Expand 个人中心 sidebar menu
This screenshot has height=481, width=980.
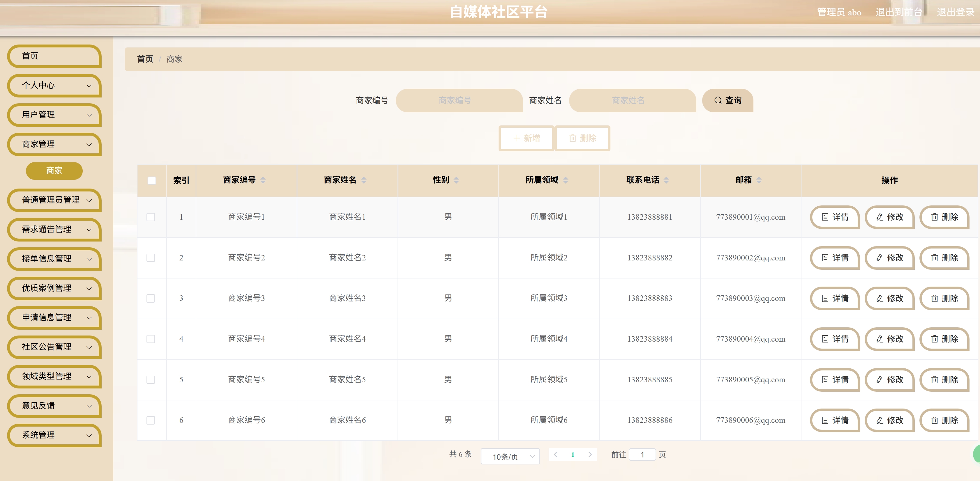[54, 86]
